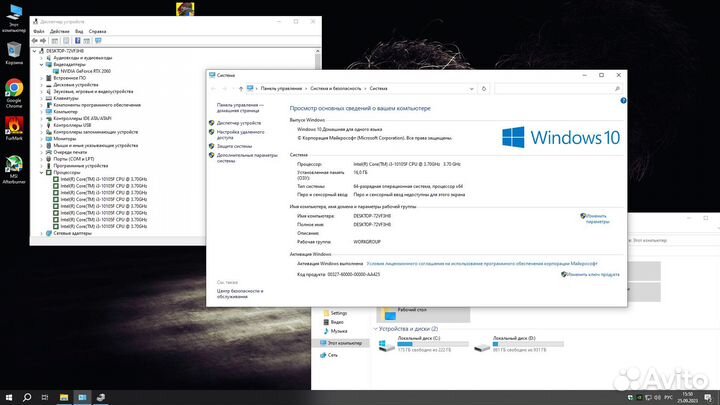Viewport: 720px width, 405px height.
Task: Go to Панель управления — домашняя страница
Action: click(240, 107)
